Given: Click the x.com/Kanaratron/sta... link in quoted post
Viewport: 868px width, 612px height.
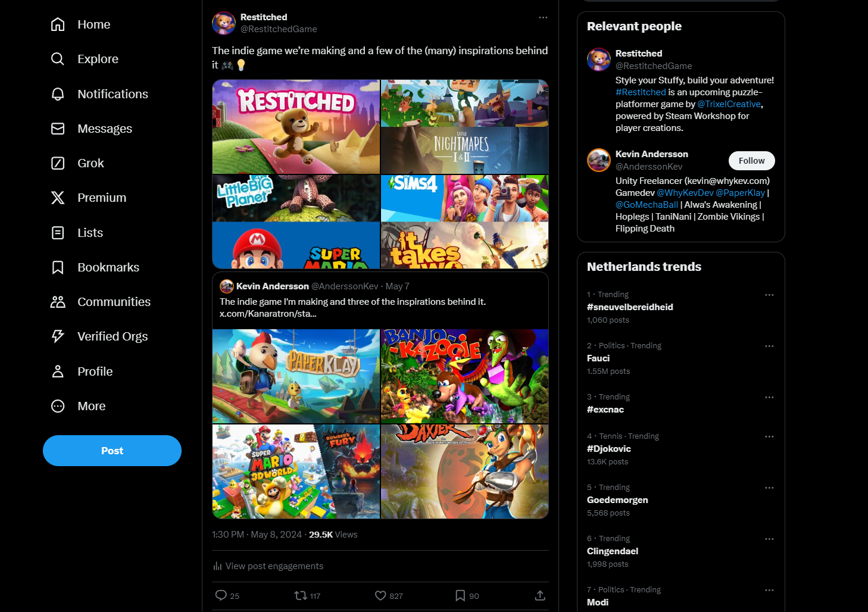Looking at the screenshot, I should [x=268, y=314].
